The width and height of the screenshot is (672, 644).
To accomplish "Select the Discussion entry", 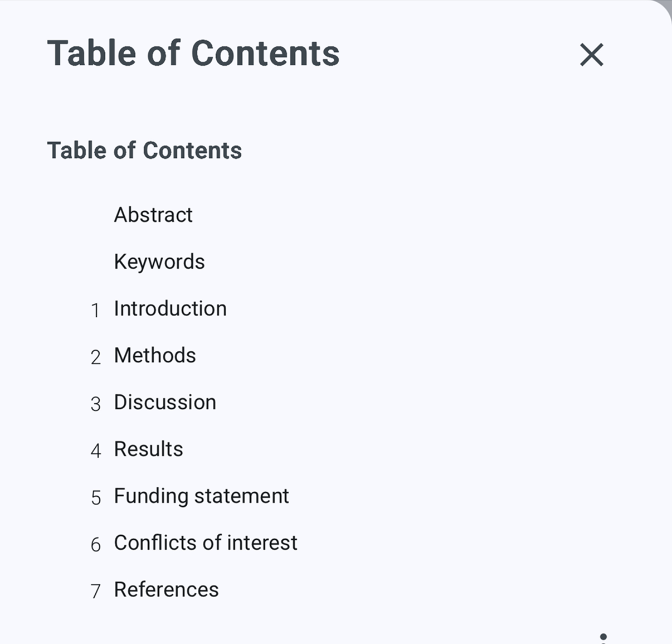I will pyautogui.click(x=165, y=402).
